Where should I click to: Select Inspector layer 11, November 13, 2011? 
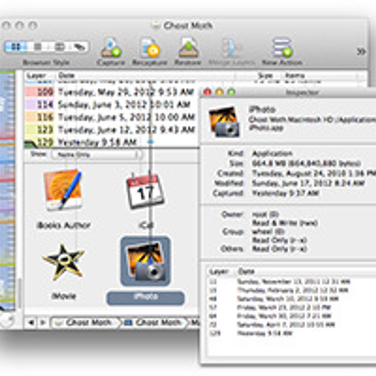(x=291, y=282)
